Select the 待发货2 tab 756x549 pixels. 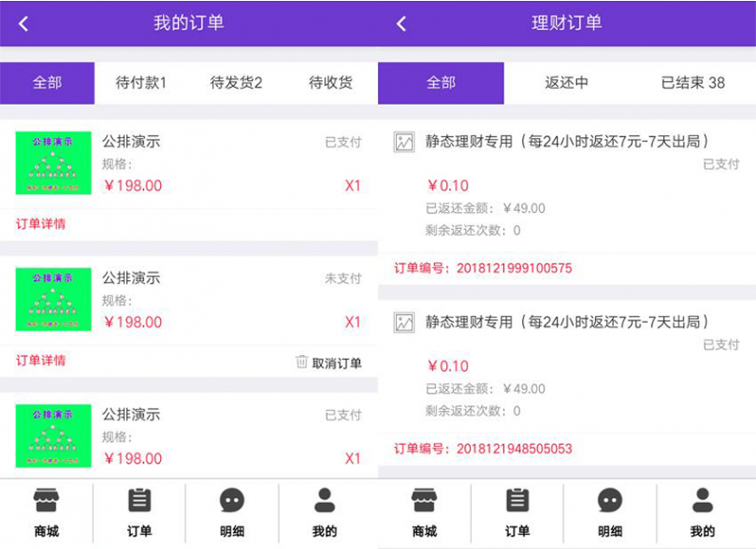(236, 83)
